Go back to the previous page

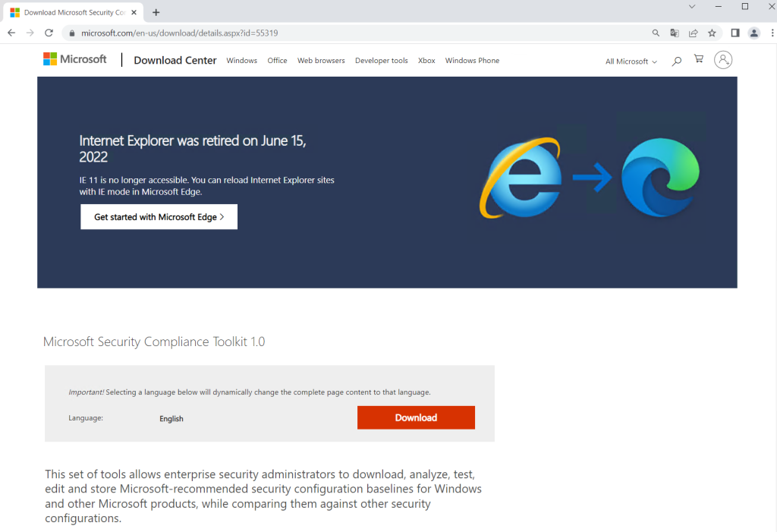pos(11,33)
